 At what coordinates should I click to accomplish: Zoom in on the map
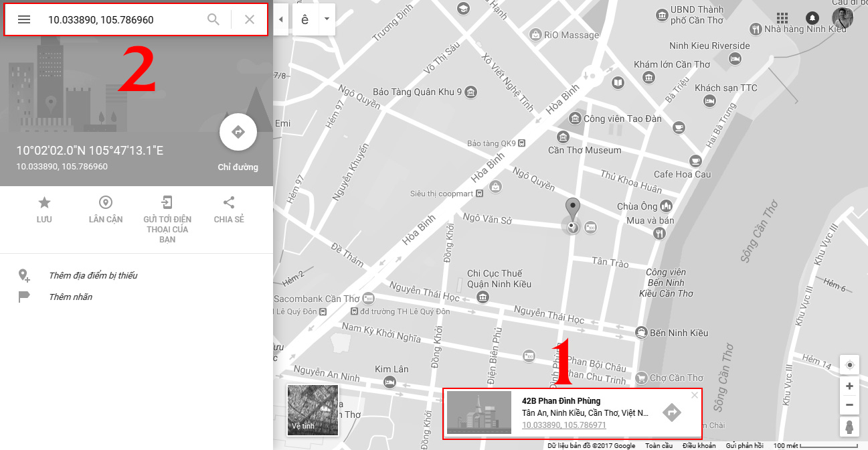tap(849, 386)
